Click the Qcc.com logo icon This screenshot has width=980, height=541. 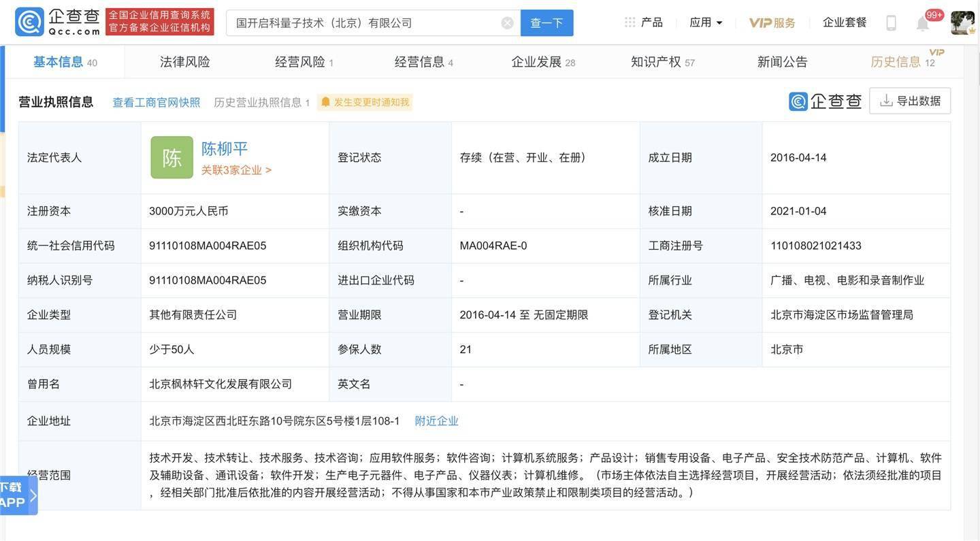click(29, 22)
